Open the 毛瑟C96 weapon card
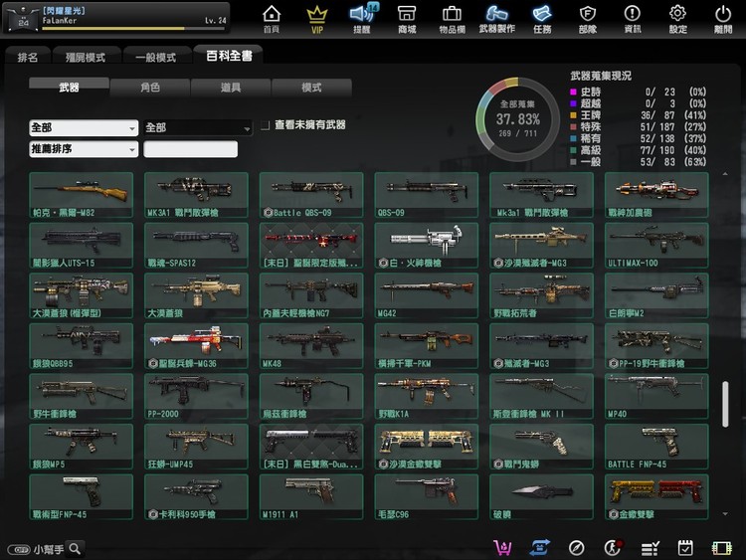Image resolution: width=746 pixels, height=560 pixels. tap(427, 496)
